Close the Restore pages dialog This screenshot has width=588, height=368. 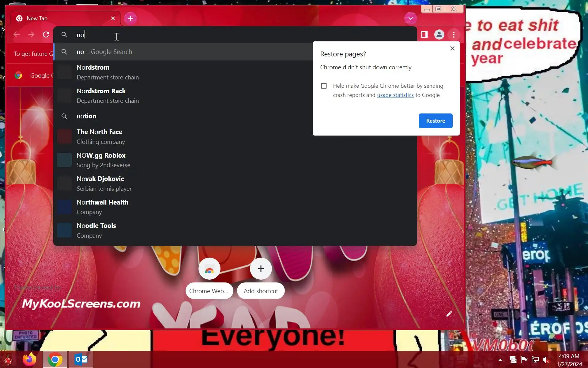(x=452, y=48)
